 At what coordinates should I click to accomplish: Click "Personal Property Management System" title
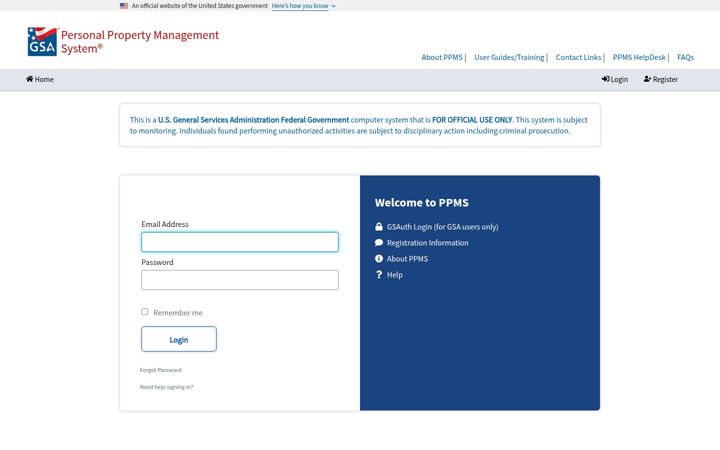point(140,41)
